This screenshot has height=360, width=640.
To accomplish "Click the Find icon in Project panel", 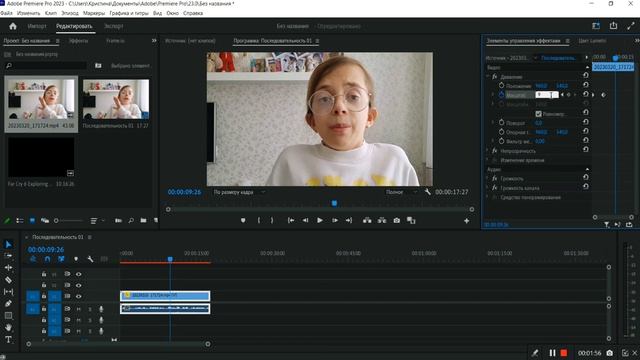I will (131, 220).
